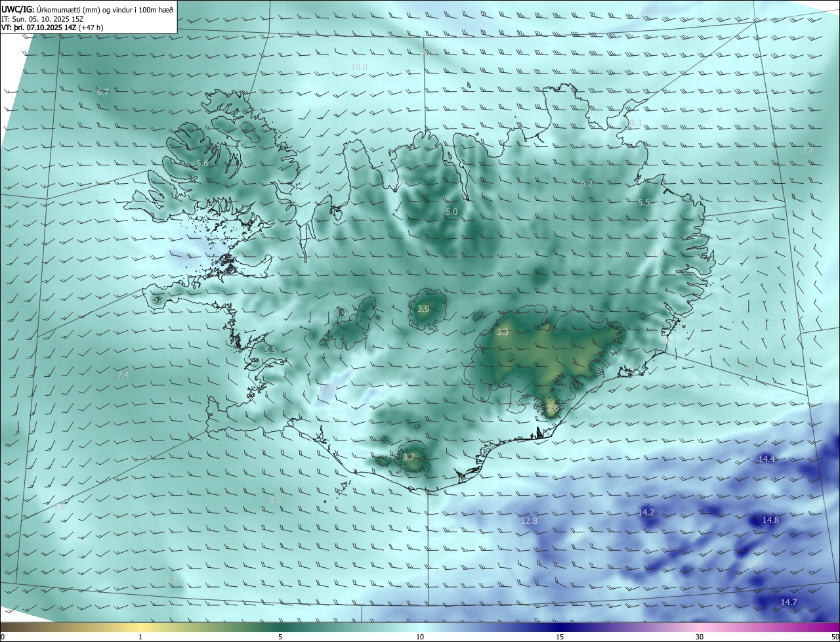Click the 10.3 value label on the map
The height and width of the screenshot is (642, 840).
[633, 123]
